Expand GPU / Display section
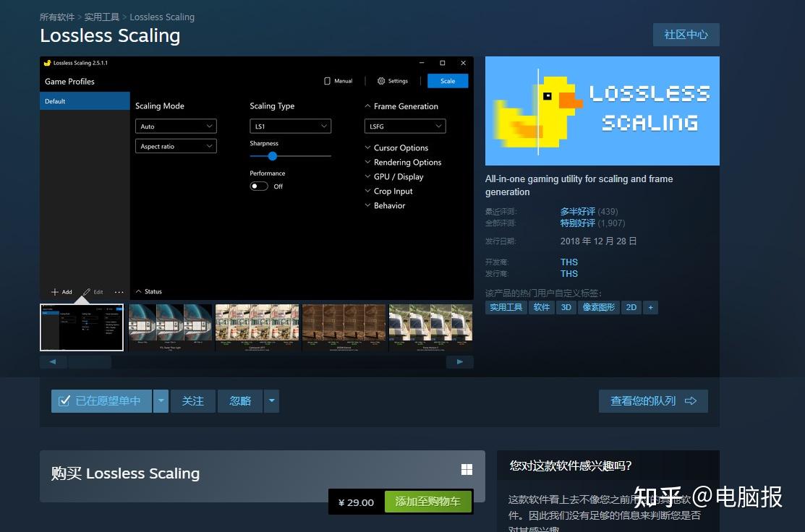 (394, 176)
